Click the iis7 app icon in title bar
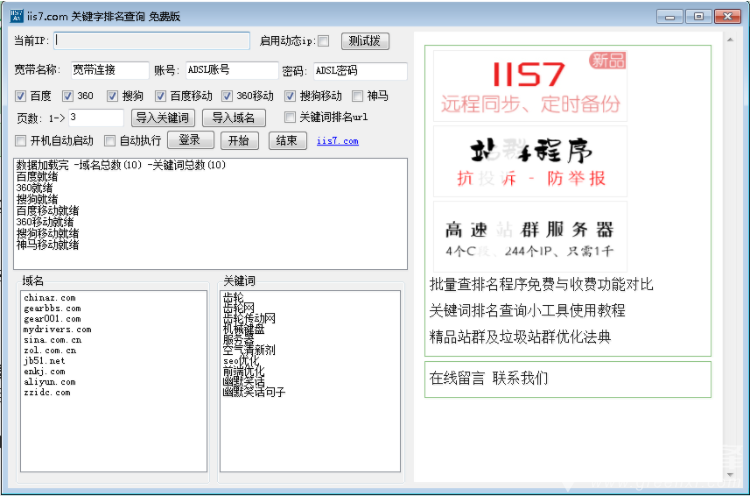 tap(16, 16)
